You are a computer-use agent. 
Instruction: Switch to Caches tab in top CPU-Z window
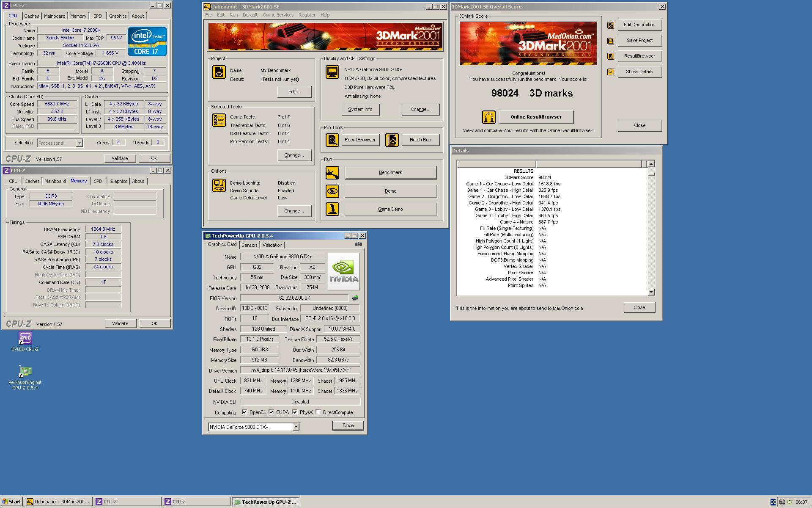(x=32, y=16)
